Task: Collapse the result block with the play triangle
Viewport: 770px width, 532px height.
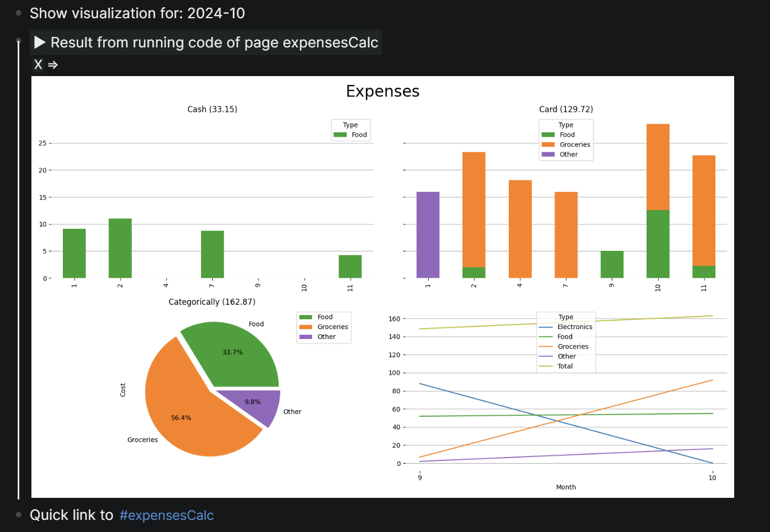Action: tap(40, 42)
